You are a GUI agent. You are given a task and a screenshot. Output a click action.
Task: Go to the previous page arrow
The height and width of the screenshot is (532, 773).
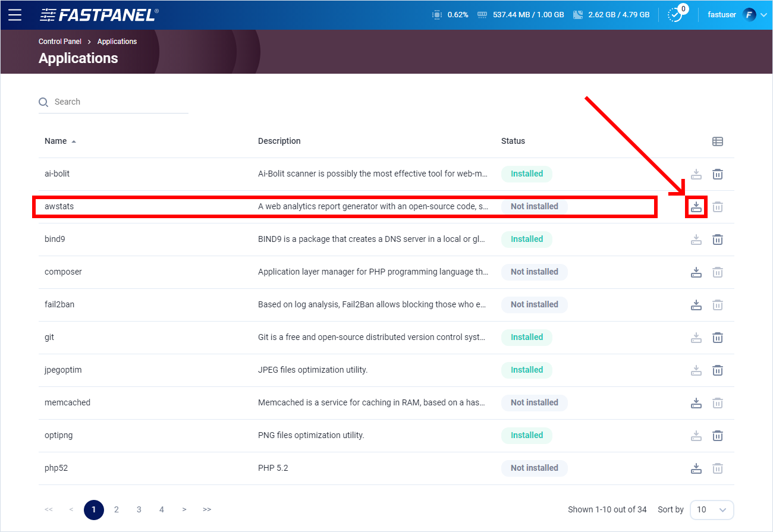tap(71, 509)
